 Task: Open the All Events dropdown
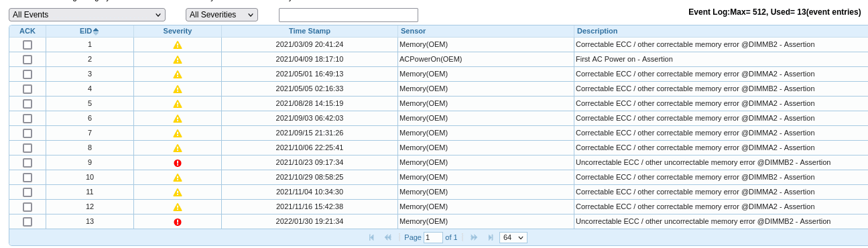tap(87, 15)
